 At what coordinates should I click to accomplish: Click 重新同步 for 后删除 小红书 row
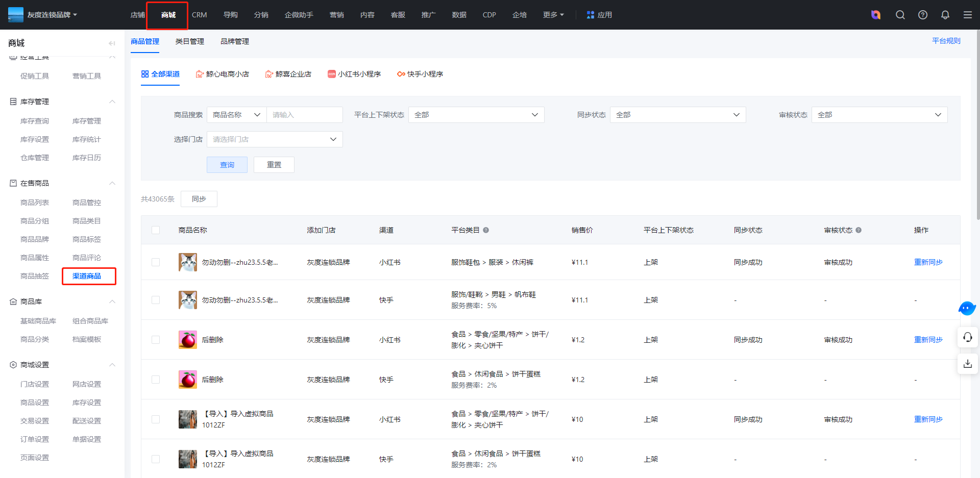pos(928,340)
